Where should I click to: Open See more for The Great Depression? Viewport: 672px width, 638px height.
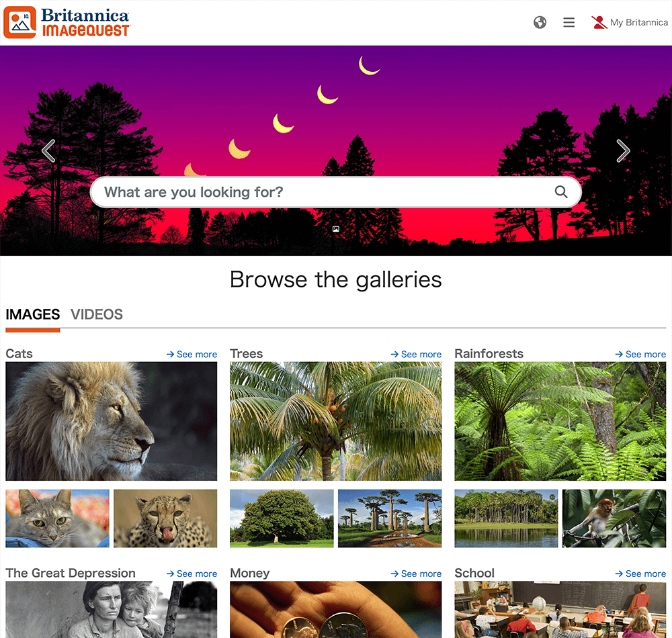click(192, 574)
